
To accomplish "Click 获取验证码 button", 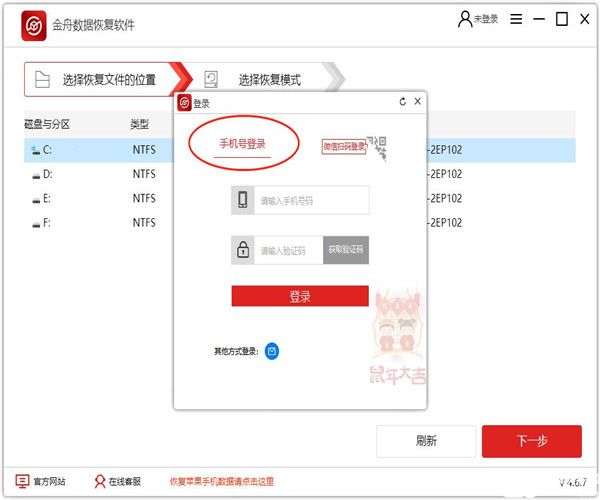I will click(346, 250).
